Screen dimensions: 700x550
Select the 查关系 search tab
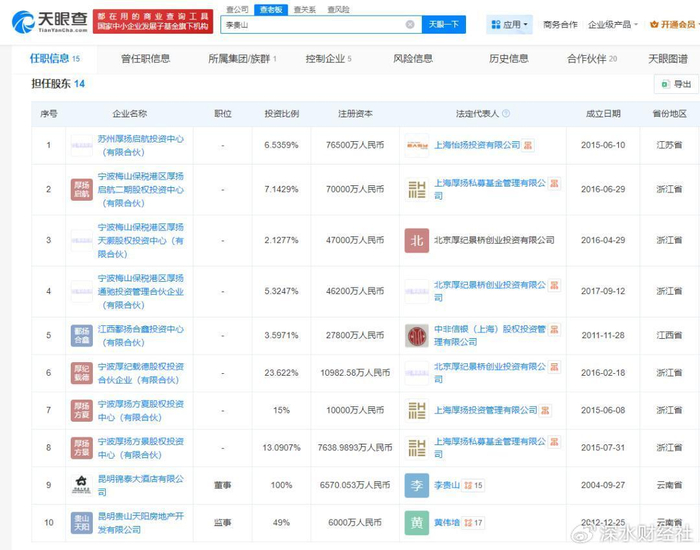pos(304,8)
